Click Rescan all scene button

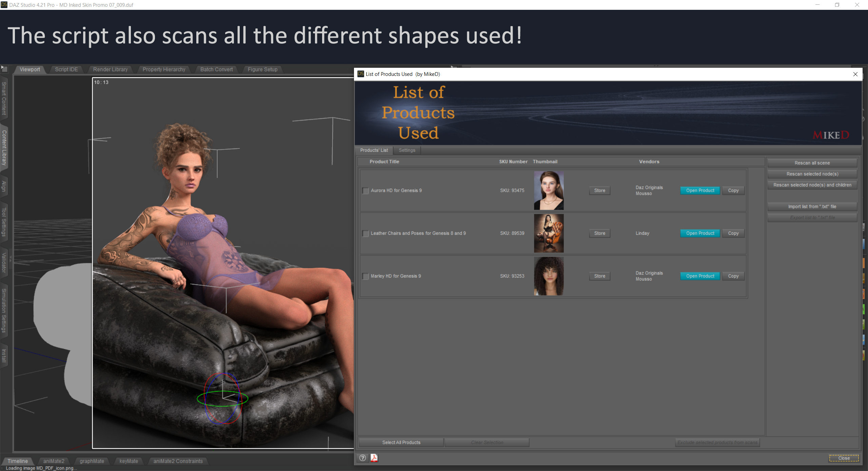click(x=812, y=163)
